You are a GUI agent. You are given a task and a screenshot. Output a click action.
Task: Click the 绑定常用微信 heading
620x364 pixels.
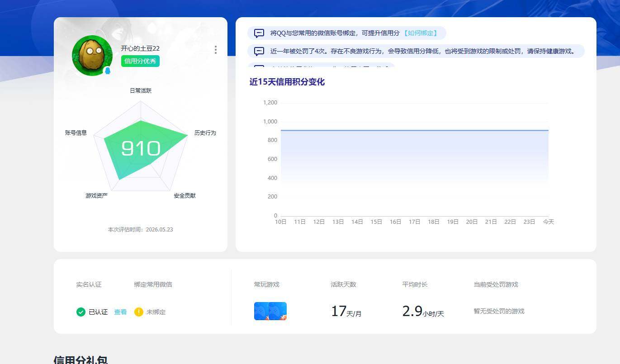(153, 284)
